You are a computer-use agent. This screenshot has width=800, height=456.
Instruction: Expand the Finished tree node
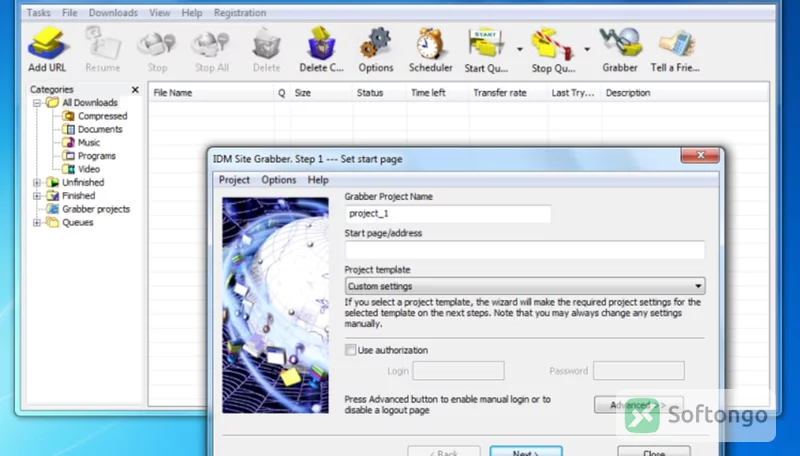click(x=37, y=196)
